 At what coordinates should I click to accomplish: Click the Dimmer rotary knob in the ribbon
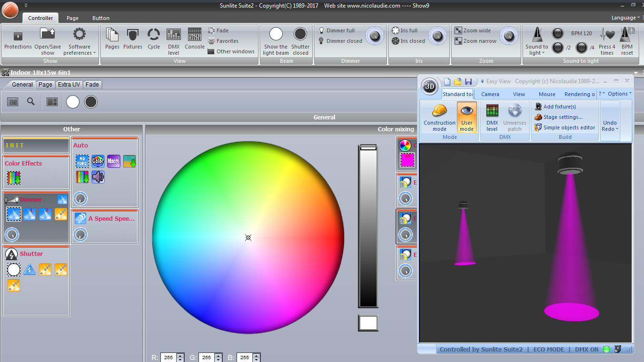click(x=375, y=36)
